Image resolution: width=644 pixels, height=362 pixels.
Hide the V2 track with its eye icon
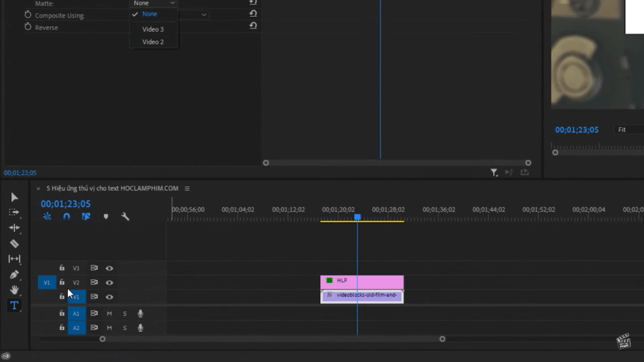[109, 283]
